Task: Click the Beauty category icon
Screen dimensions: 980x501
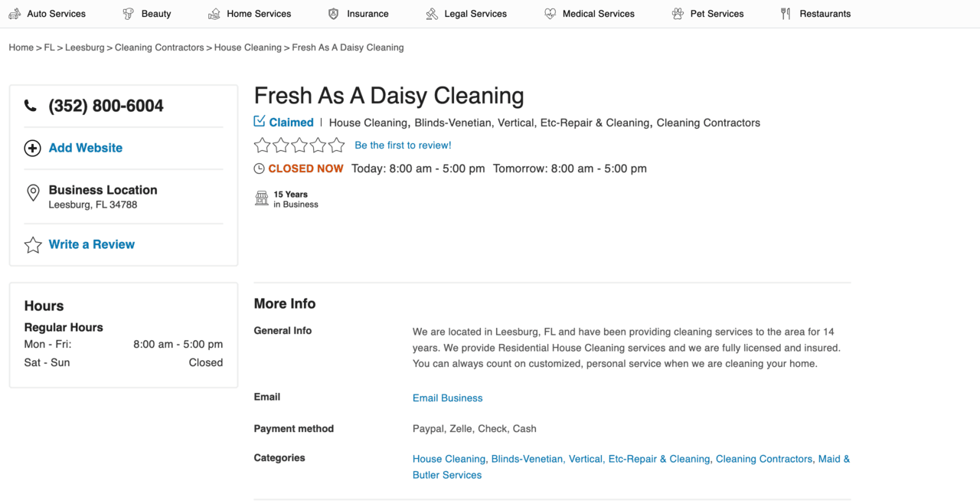Action: tap(128, 14)
